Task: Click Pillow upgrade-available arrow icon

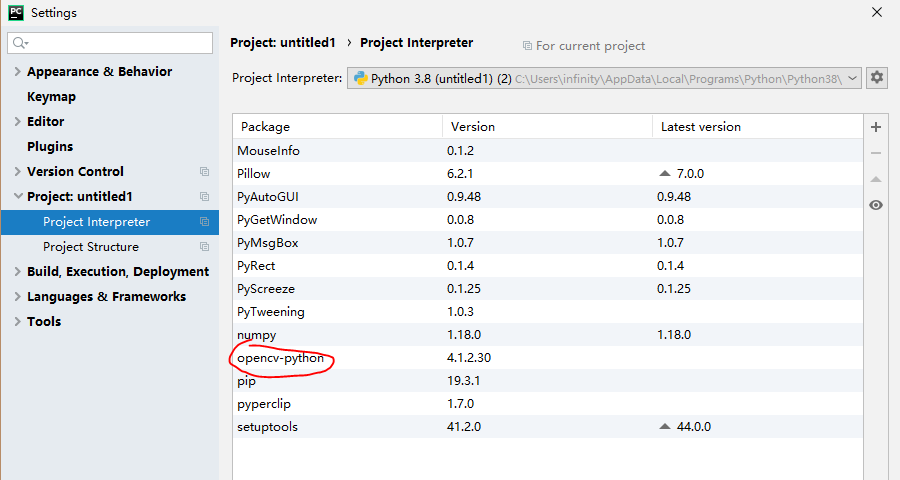Action: tap(665, 173)
